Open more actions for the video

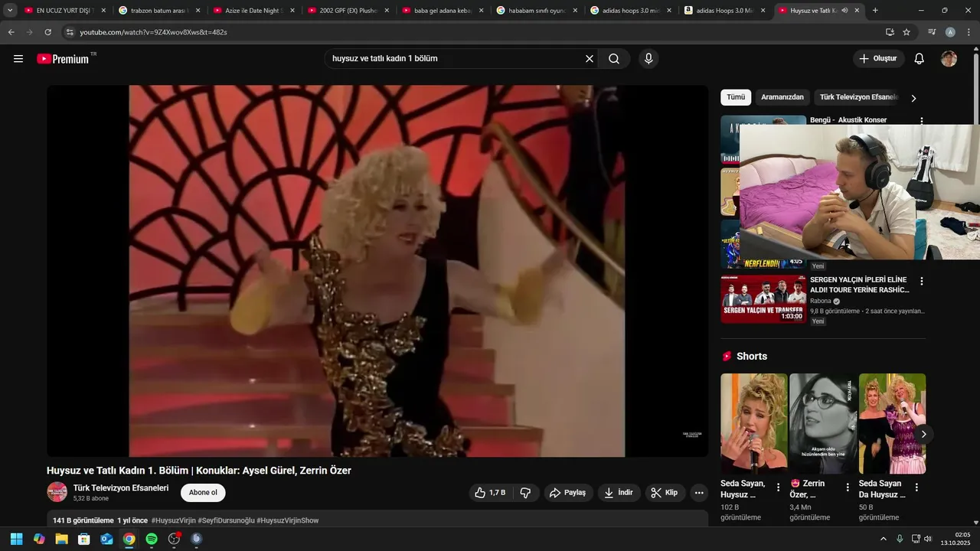click(x=699, y=493)
